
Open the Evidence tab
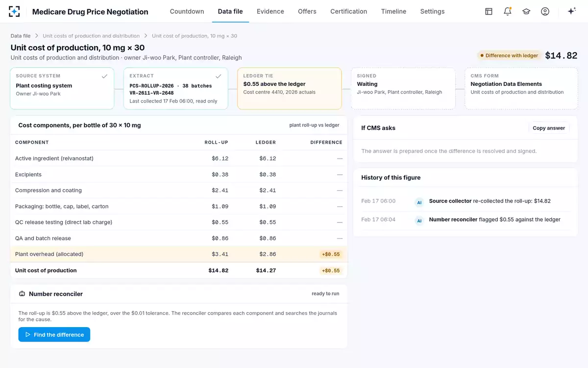(270, 11)
